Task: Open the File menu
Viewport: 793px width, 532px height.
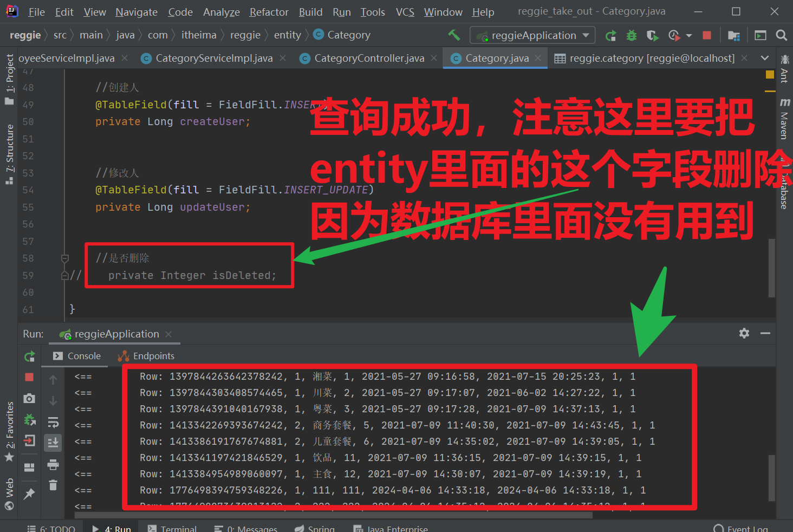Action: pyautogui.click(x=36, y=12)
